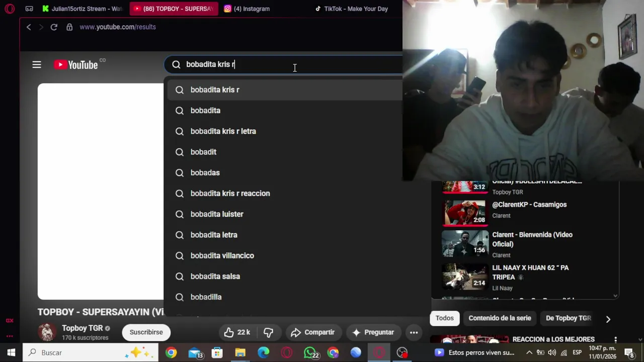Screen dimensions: 644x362
Task: Open options for 'REACCION A LOS MEJORES' video
Action: pos(615,340)
